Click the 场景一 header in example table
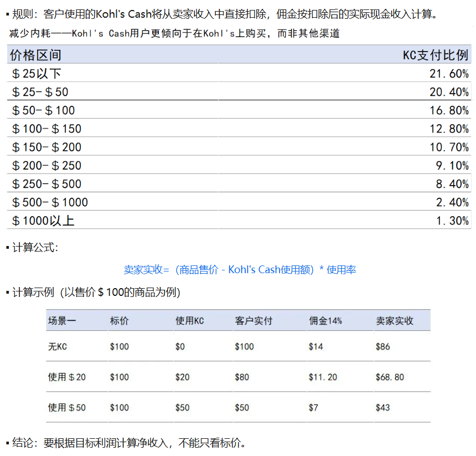476x456 pixels. pyautogui.click(x=62, y=321)
